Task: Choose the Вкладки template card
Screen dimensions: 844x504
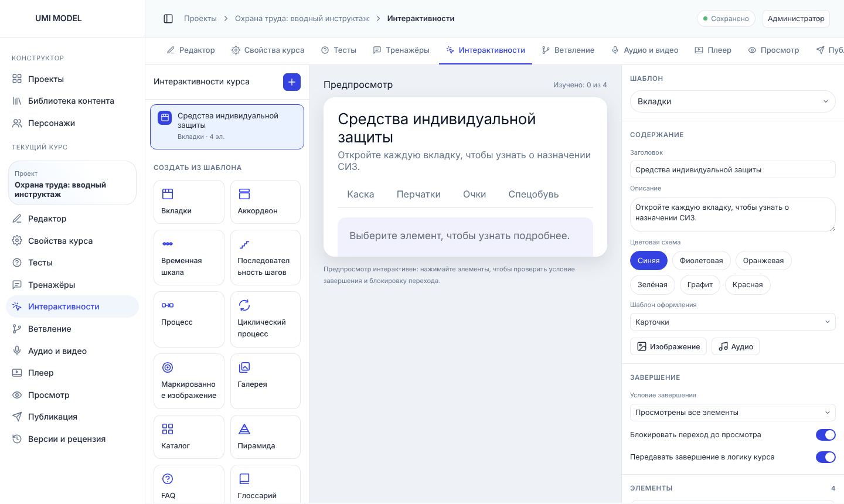Action: click(189, 202)
